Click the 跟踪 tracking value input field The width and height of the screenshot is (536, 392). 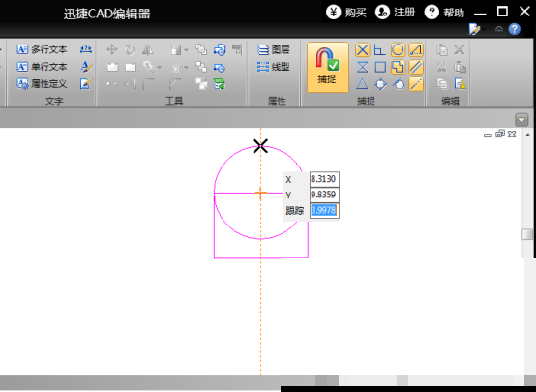[x=324, y=210]
